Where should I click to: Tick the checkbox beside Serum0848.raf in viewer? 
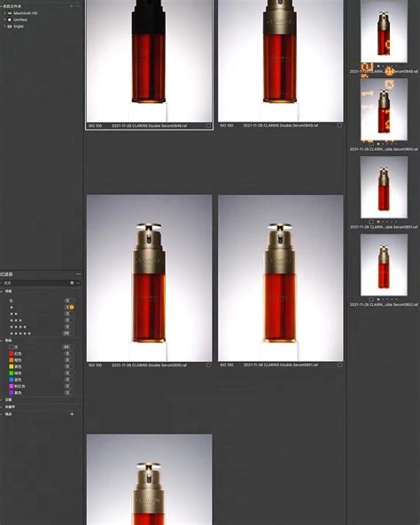point(208,126)
